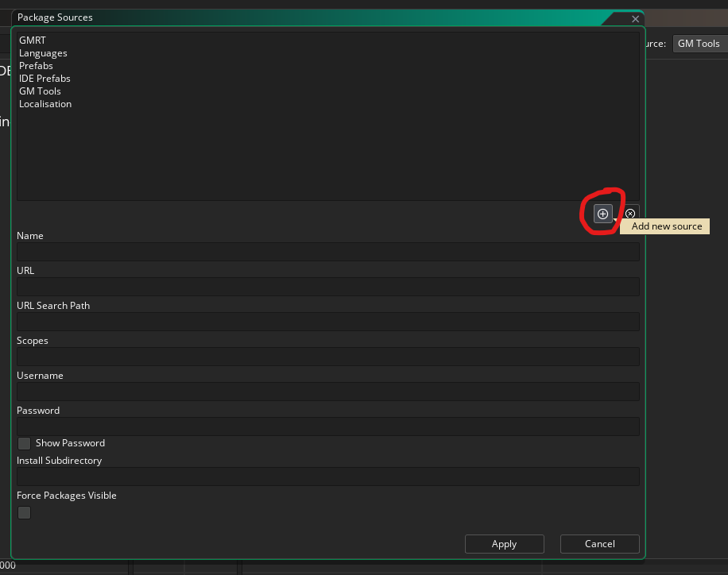Select IDE Prefabs in the sources list
This screenshot has width=728, height=575.
point(45,79)
